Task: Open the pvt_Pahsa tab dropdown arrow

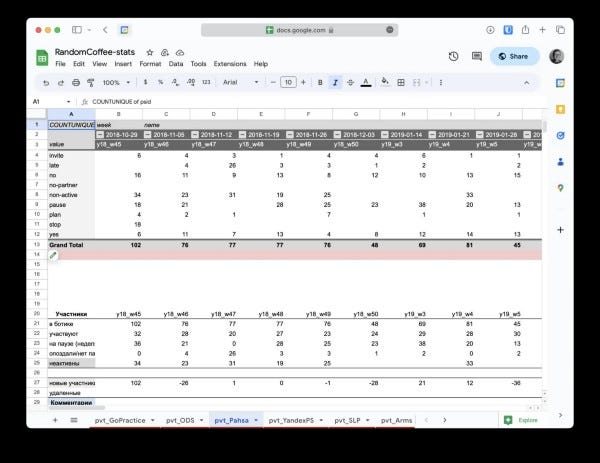Action: [256, 421]
